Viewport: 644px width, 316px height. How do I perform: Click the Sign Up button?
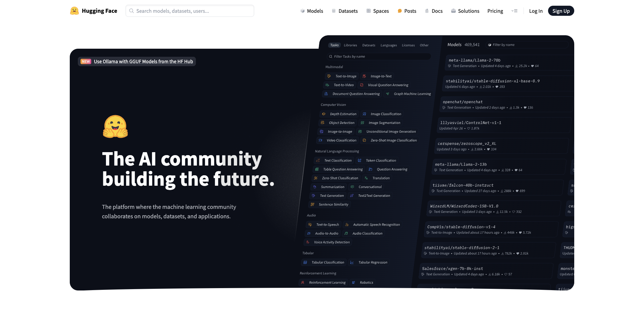coord(561,11)
